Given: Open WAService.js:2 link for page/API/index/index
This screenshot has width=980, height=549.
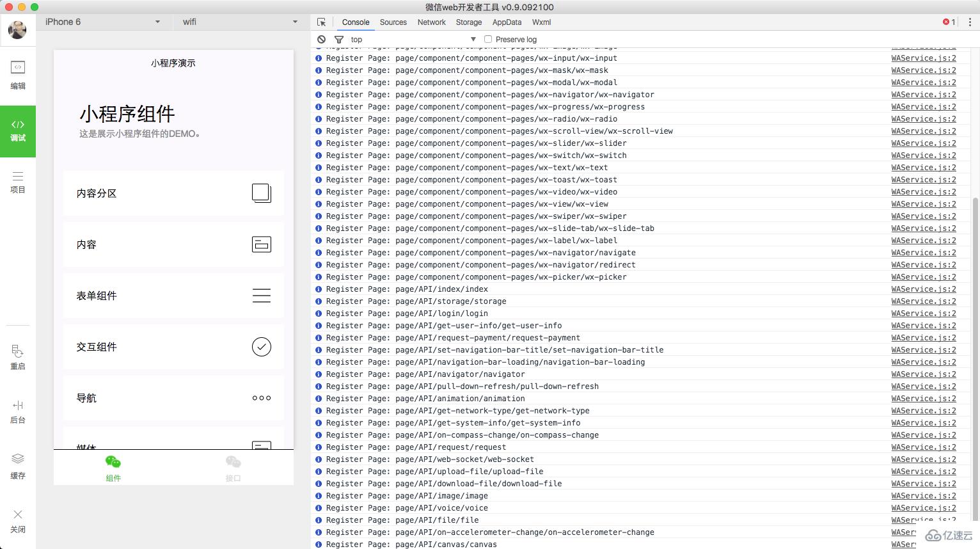Looking at the screenshot, I should (x=924, y=289).
